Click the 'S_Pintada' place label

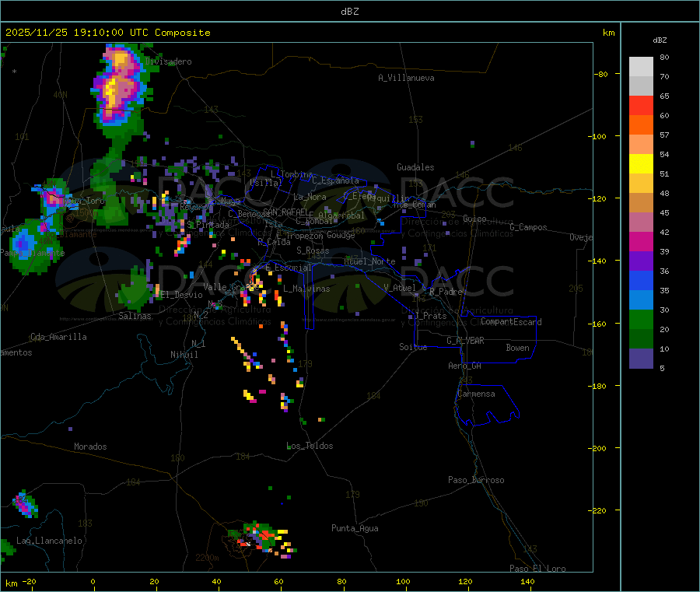coord(208,225)
